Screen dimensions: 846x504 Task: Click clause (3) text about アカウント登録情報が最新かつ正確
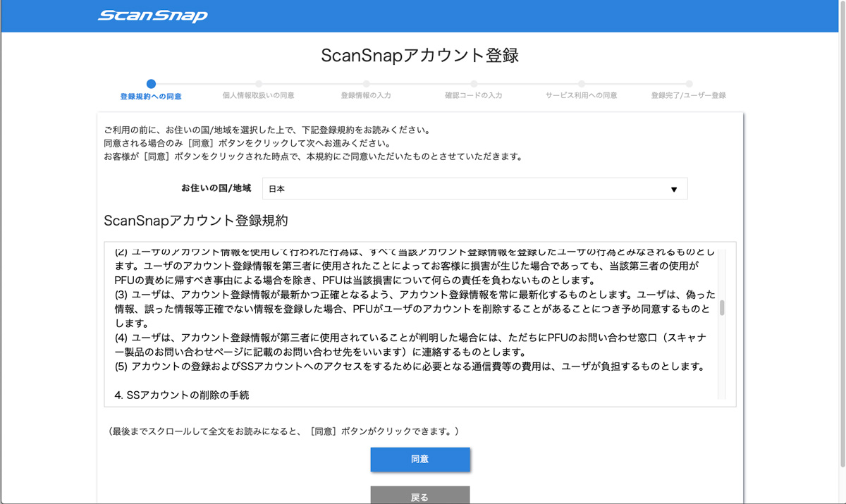pyautogui.click(x=415, y=308)
